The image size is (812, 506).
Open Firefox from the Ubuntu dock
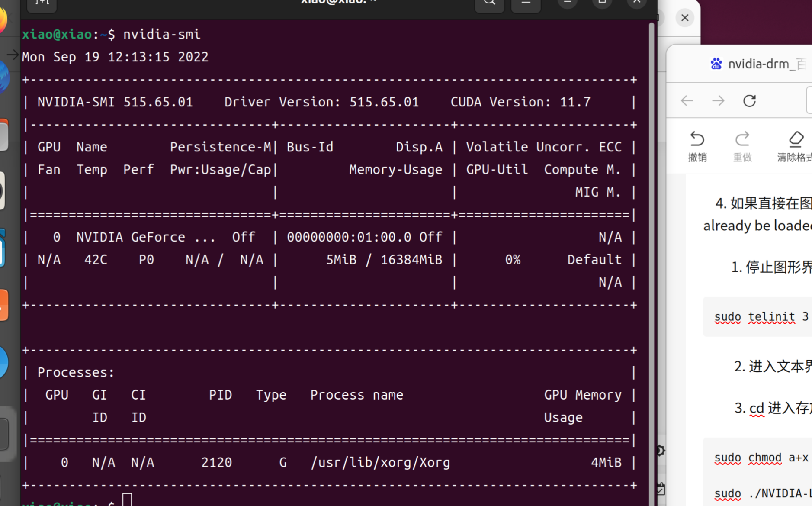(x=3, y=19)
